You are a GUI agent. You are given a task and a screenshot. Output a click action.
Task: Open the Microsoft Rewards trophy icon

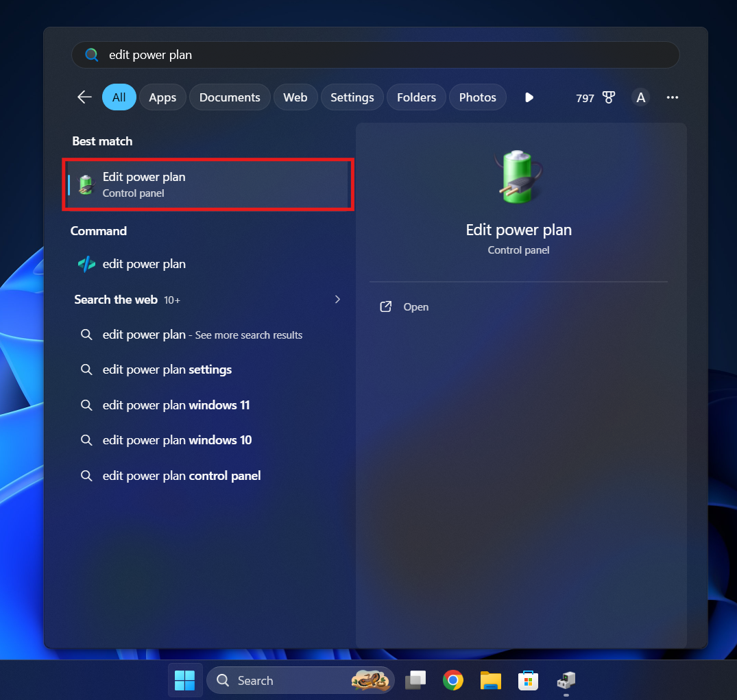[609, 97]
